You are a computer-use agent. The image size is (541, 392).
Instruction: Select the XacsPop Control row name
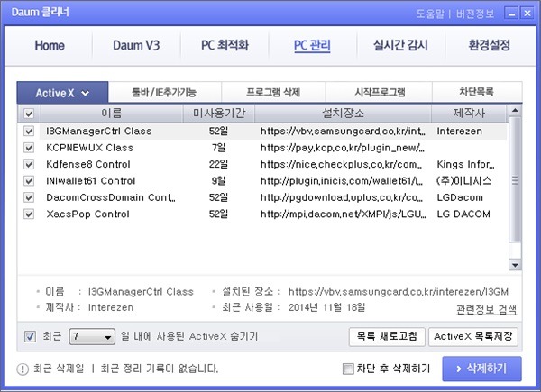pos(87,214)
